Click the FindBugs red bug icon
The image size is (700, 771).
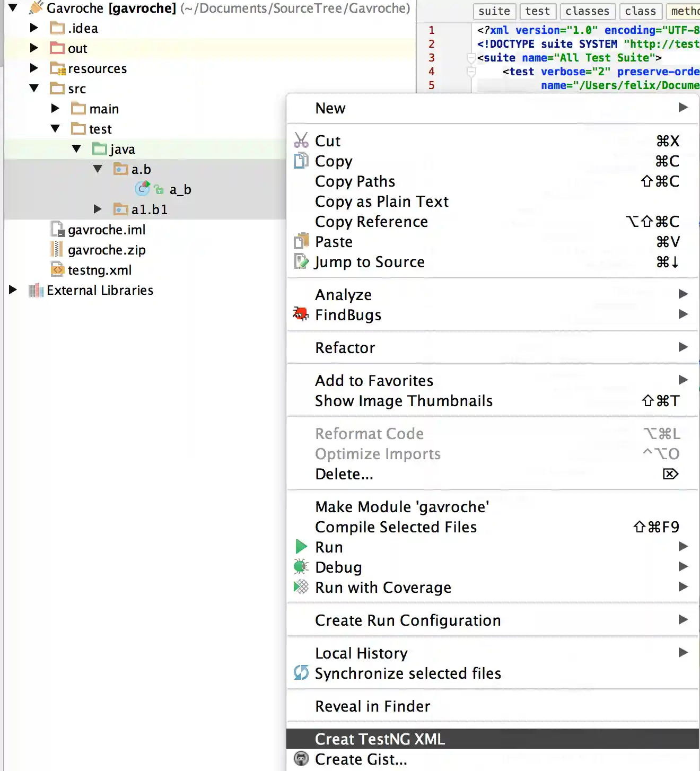click(301, 314)
